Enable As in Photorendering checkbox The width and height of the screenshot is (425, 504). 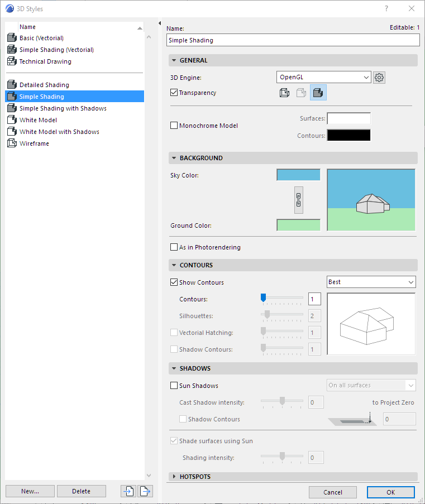174,247
